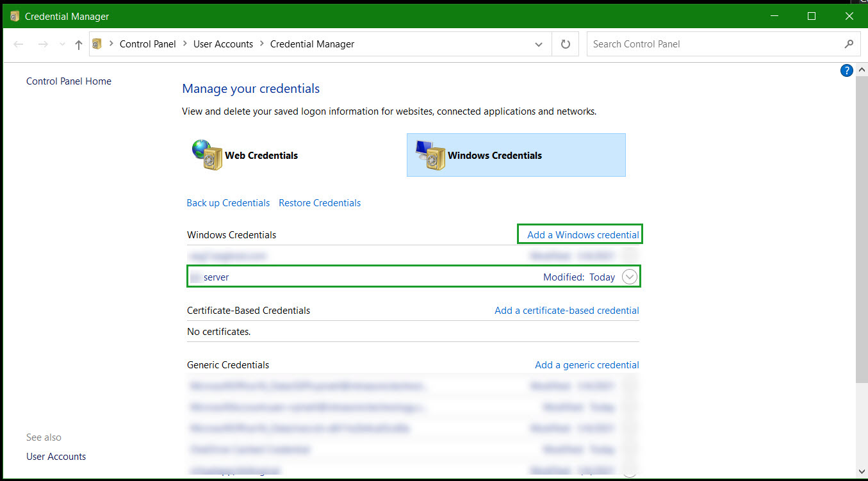Expand the server credential chevron
The width and height of the screenshot is (868, 481).
point(630,277)
